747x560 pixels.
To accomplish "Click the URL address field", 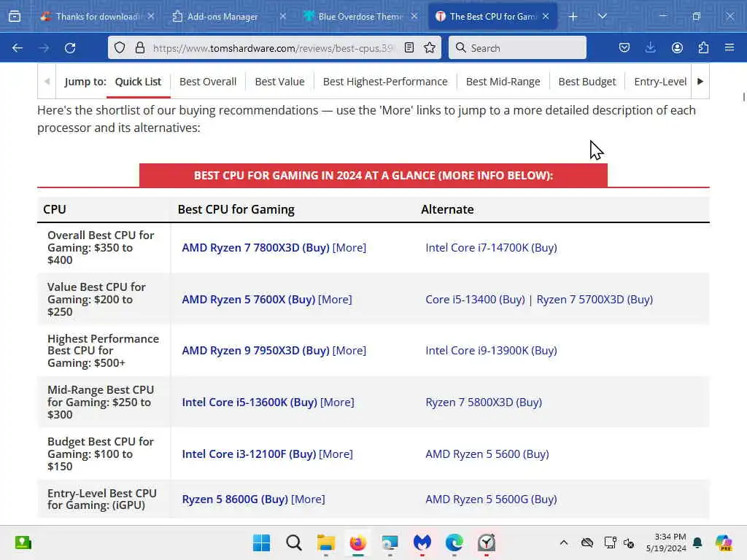I will pyautogui.click(x=274, y=48).
